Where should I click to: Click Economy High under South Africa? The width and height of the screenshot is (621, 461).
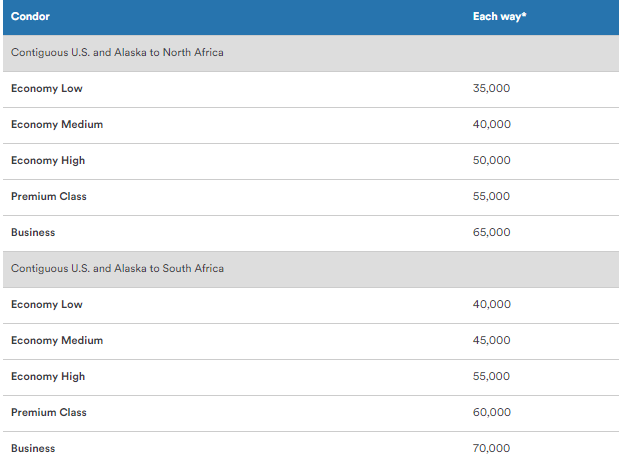(x=48, y=376)
